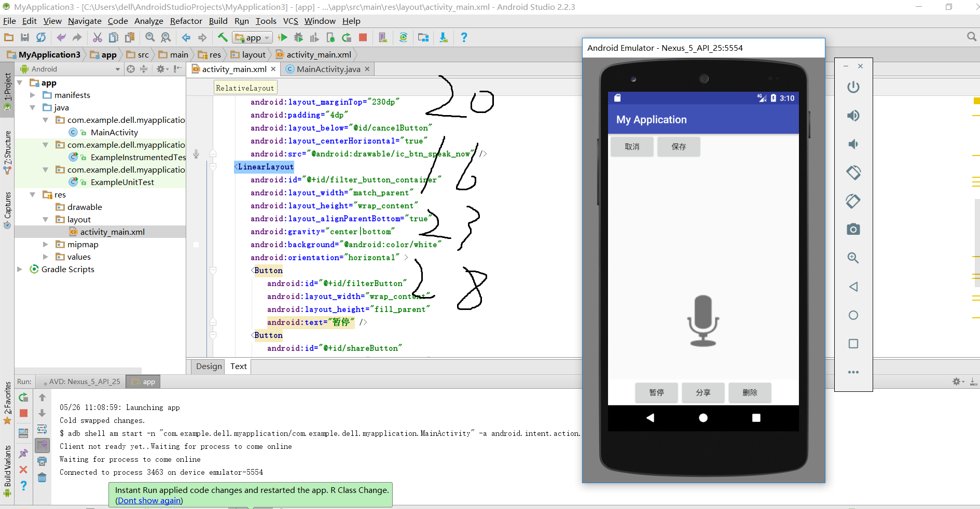Tap Android home button on emulator screen
Image resolution: width=980 pixels, height=509 pixels.
pyautogui.click(x=703, y=418)
